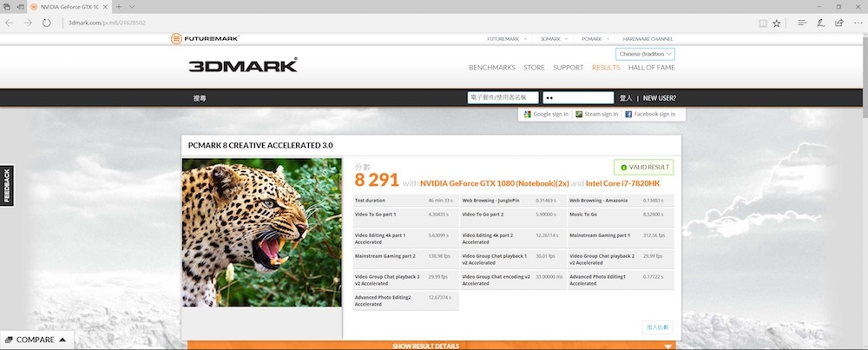The height and width of the screenshot is (350, 868).
Task: Open the FUTUREMARK top navigation dropdown
Action: point(507,39)
